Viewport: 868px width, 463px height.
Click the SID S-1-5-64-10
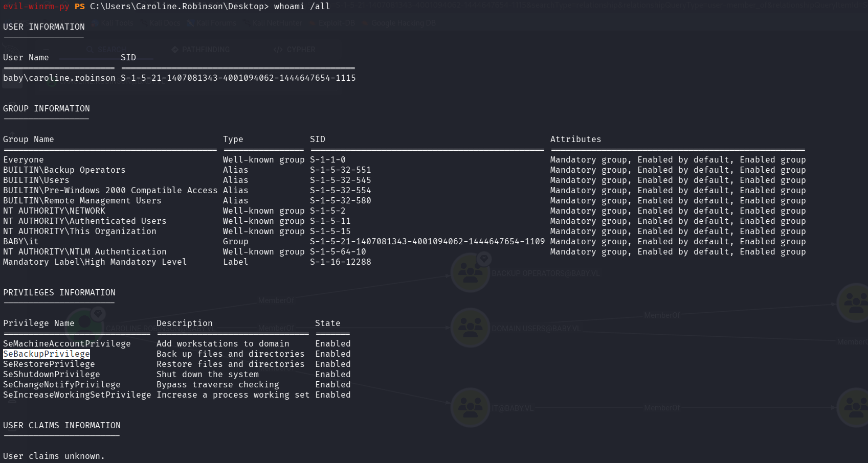click(338, 251)
